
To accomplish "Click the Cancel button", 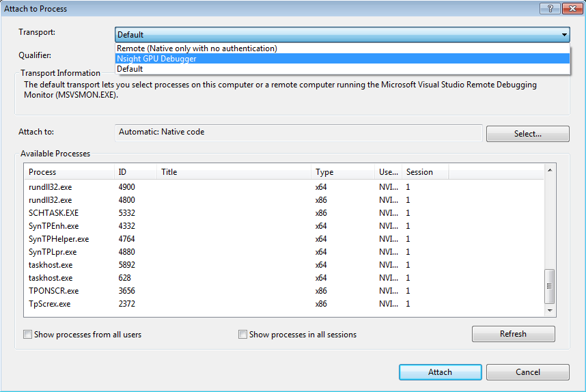I will pyautogui.click(x=528, y=372).
